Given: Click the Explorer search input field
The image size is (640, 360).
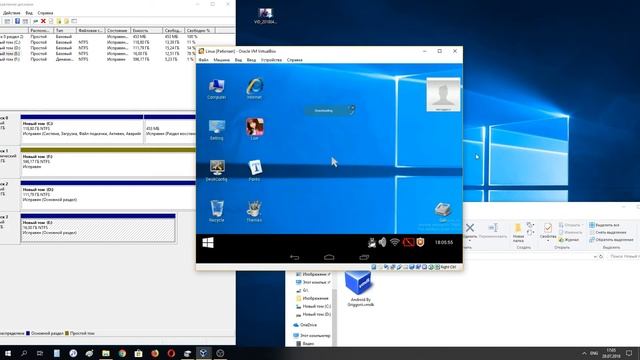Looking at the screenshot, I should pyautogui.click(x=623, y=256).
